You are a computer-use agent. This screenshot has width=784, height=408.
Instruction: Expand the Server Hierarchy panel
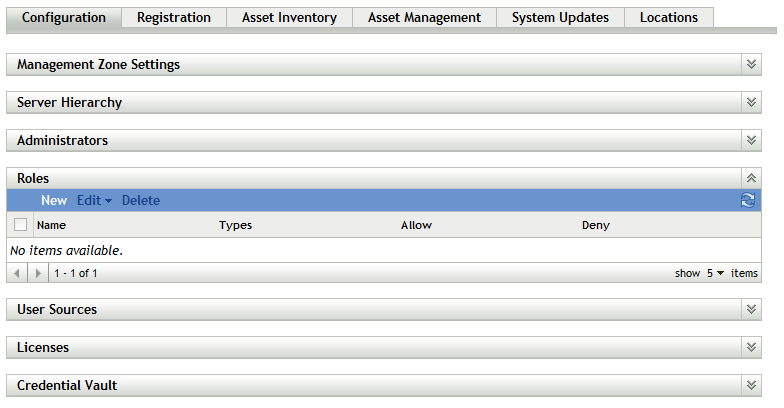(751, 102)
